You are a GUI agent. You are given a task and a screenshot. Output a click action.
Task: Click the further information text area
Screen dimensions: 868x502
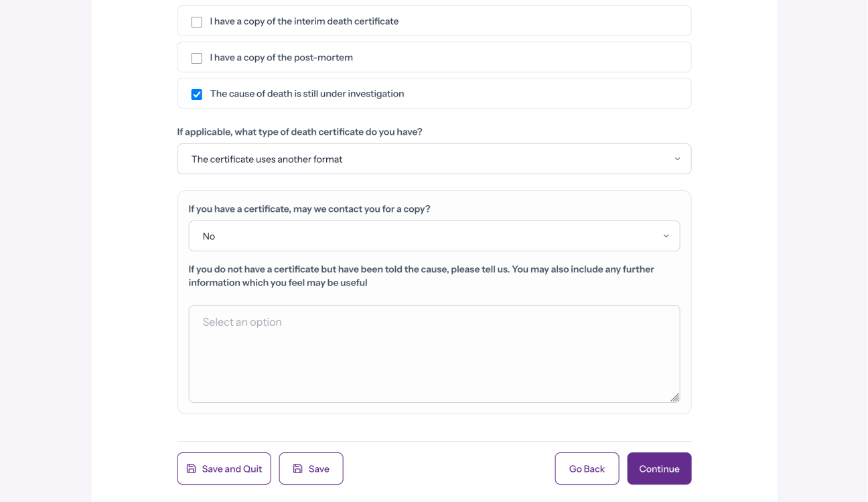point(434,353)
